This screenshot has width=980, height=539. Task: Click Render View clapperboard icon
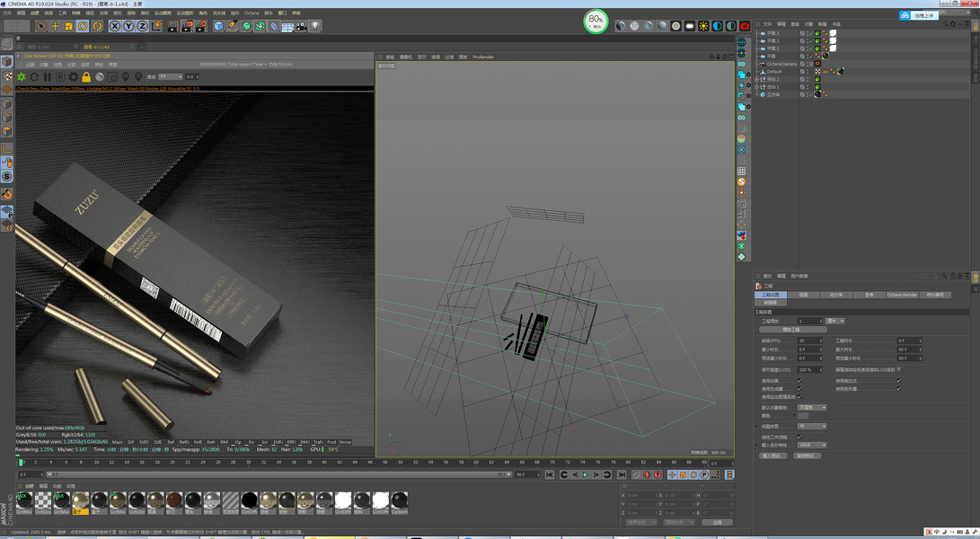tap(172, 26)
